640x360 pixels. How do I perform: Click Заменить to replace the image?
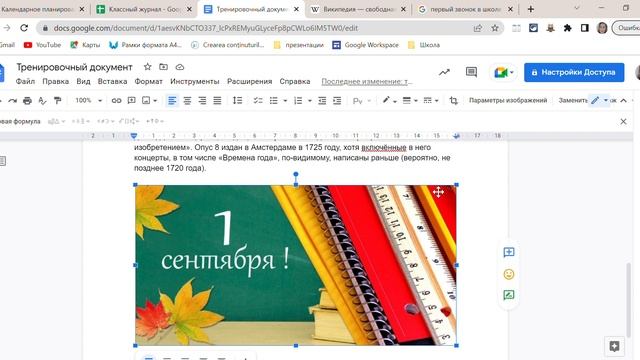coord(573,100)
